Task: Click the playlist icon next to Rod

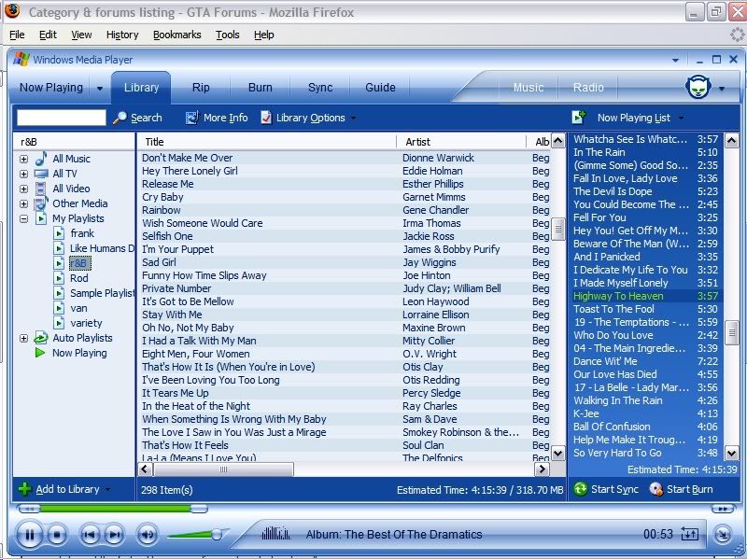Action: point(59,278)
